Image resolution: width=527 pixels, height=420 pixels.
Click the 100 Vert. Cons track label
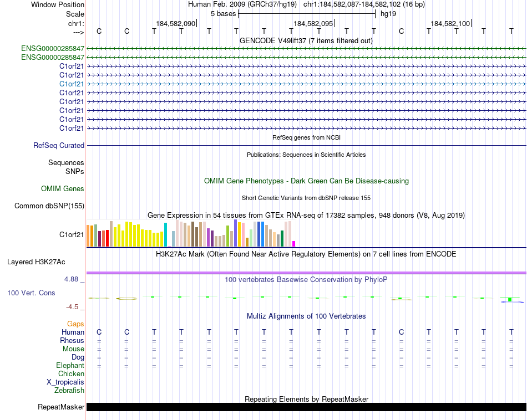point(31,293)
